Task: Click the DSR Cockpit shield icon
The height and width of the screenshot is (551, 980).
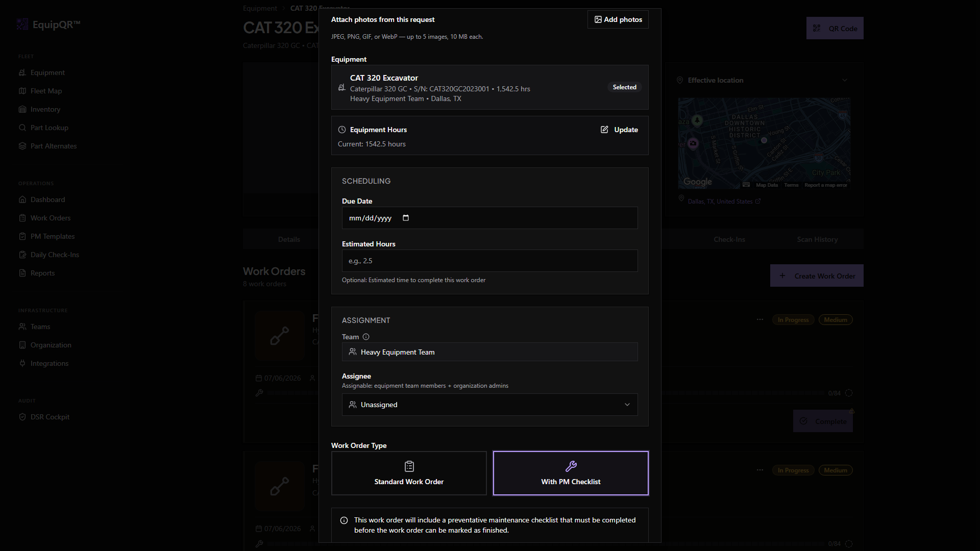Action: 22,417
